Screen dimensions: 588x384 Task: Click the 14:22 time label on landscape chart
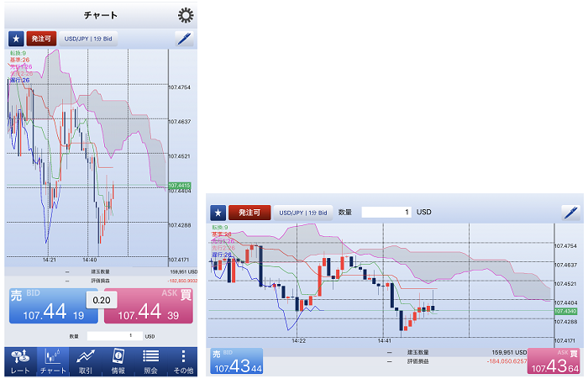coord(298,341)
